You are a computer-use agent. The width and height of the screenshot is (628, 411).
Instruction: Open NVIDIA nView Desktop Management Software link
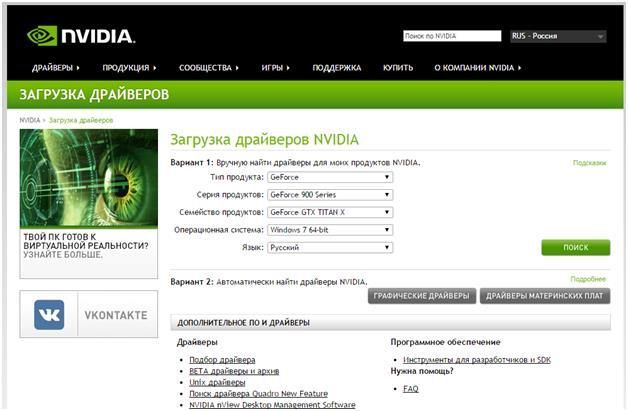tap(272, 405)
